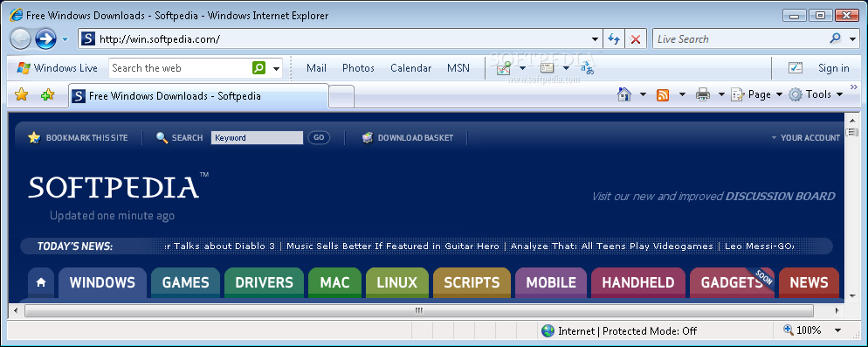Click the Live Search magnifier icon
The height and width of the screenshot is (347, 868).
(x=836, y=38)
